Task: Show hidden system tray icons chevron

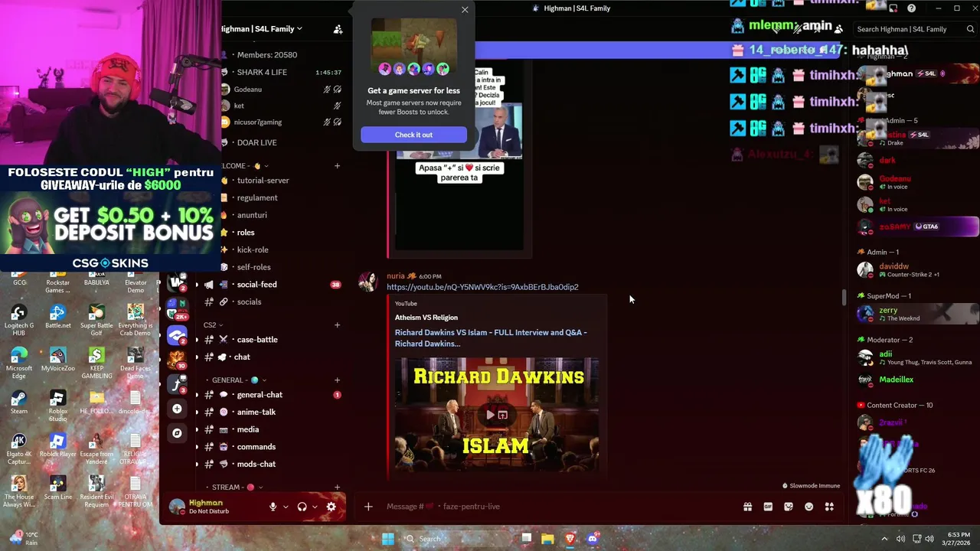Action: point(884,539)
